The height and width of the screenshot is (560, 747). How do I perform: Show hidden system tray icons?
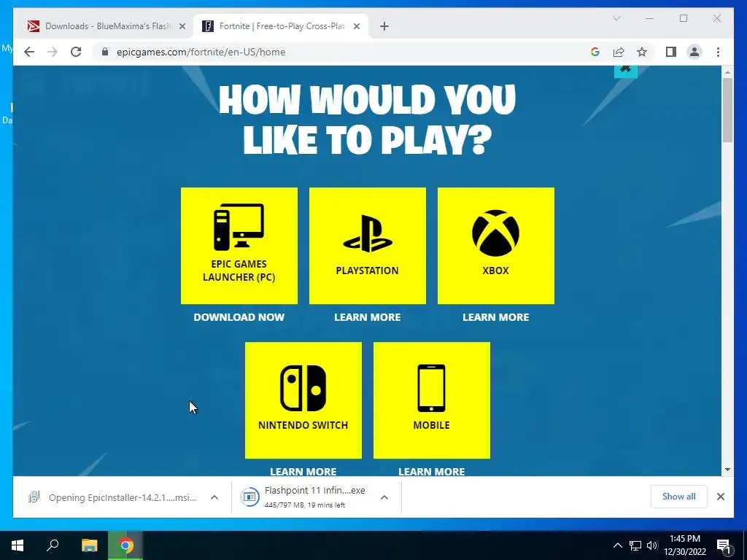point(617,545)
